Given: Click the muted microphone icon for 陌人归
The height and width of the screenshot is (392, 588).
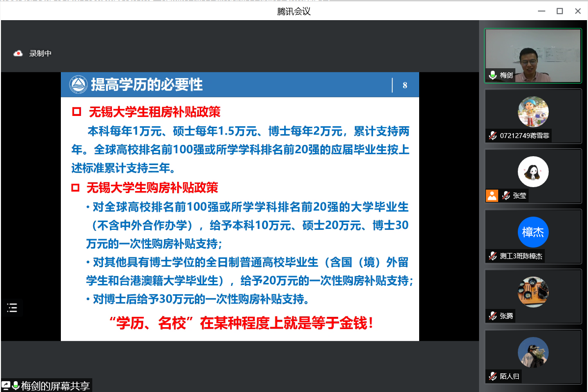Looking at the screenshot, I should (x=493, y=376).
